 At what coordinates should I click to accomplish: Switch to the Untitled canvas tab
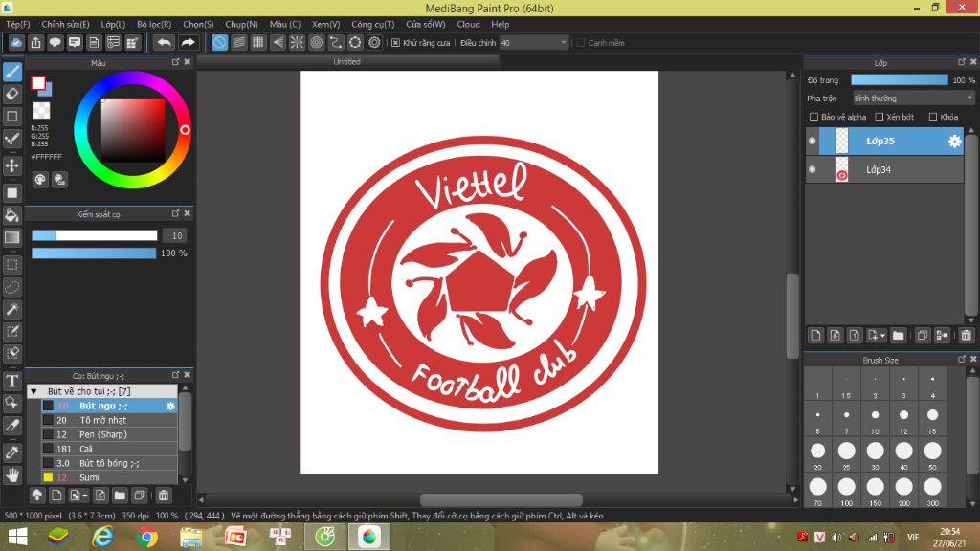(x=346, y=62)
